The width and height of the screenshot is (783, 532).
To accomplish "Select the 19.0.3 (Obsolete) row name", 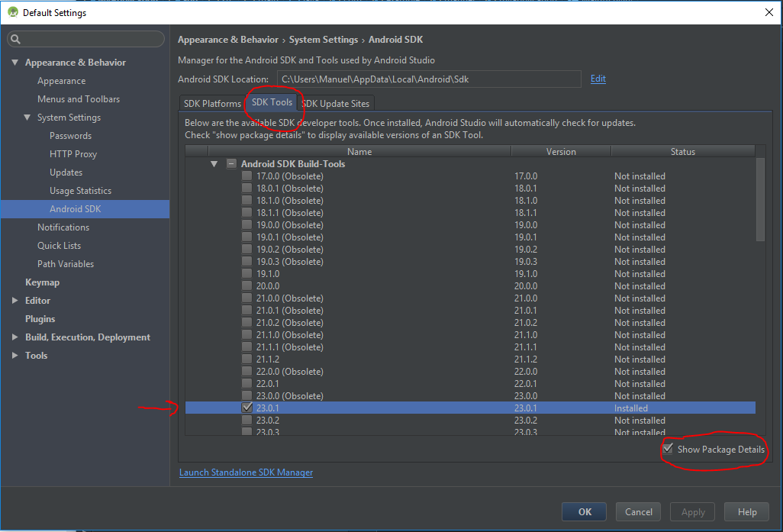I will 290,261.
